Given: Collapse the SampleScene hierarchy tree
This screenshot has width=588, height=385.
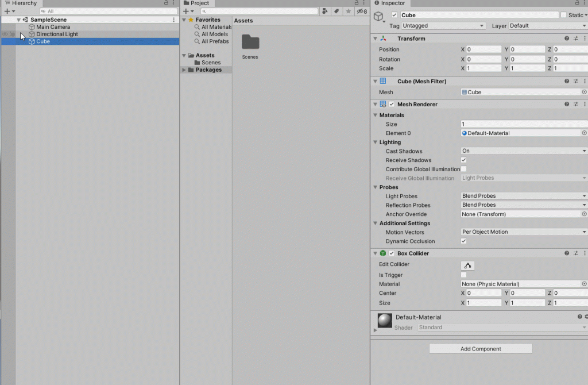Looking at the screenshot, I should [19, 19].
